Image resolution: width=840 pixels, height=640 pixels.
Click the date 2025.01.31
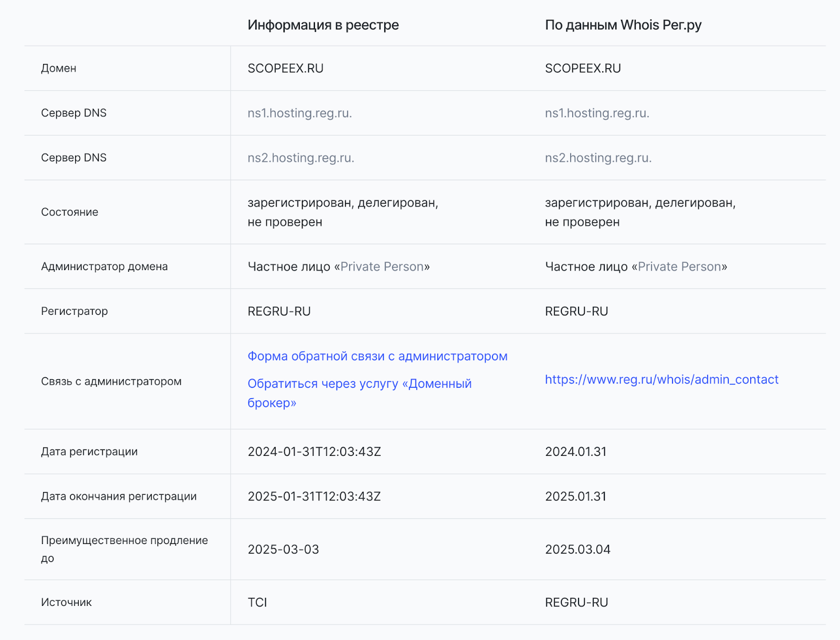pos(576,496)
